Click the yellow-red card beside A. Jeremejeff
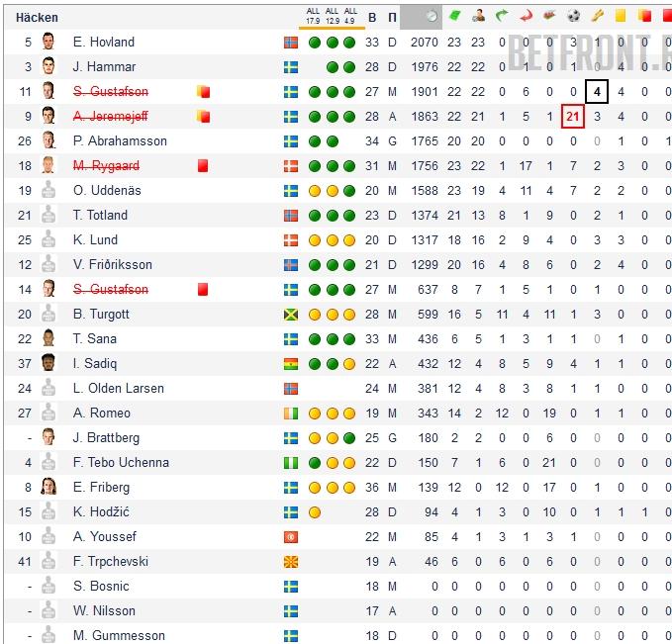672x644 pixels. [204, 116]
